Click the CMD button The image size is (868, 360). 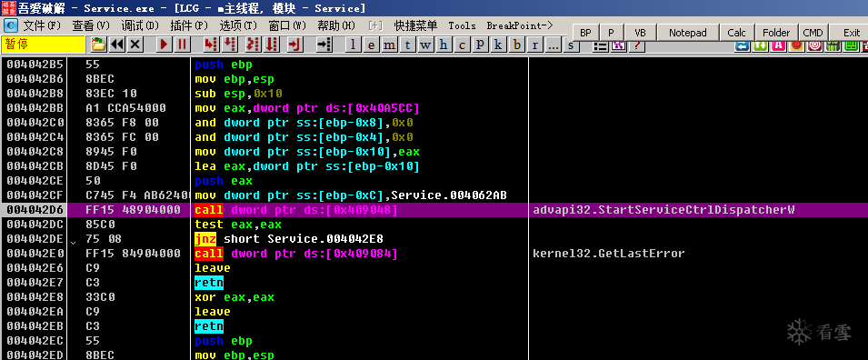pos(813,33)
